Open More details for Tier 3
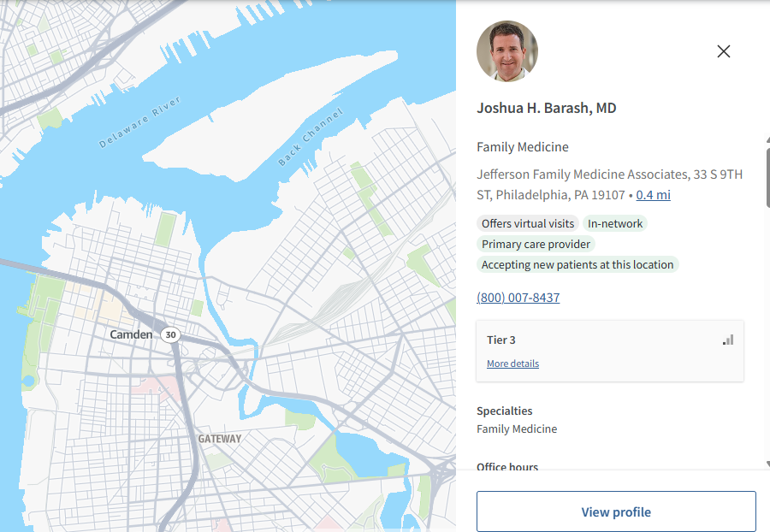This screenshot has height=532, width=770. (x=512, y=364)
